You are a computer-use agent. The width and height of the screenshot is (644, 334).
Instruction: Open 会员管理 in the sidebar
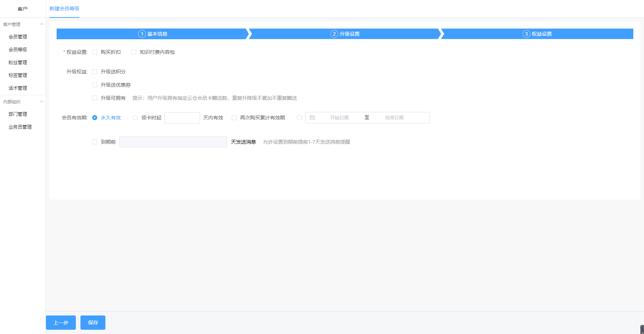pos(18,37)
